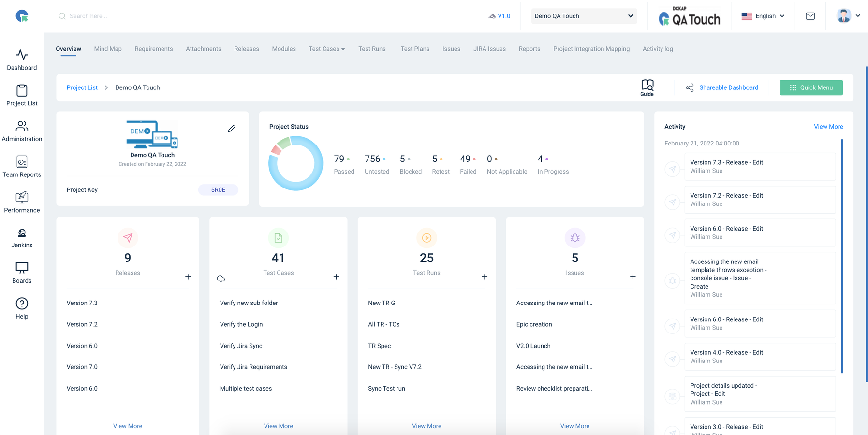Screen dimensions: 868x435
Task: Click the Activity panel scrollbar
Action: pos(842,256)
